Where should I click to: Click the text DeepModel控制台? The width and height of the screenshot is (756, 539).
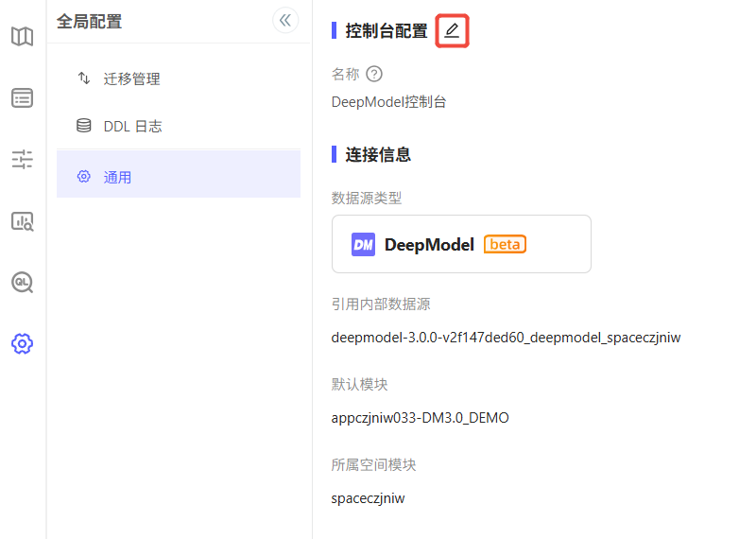388,102
